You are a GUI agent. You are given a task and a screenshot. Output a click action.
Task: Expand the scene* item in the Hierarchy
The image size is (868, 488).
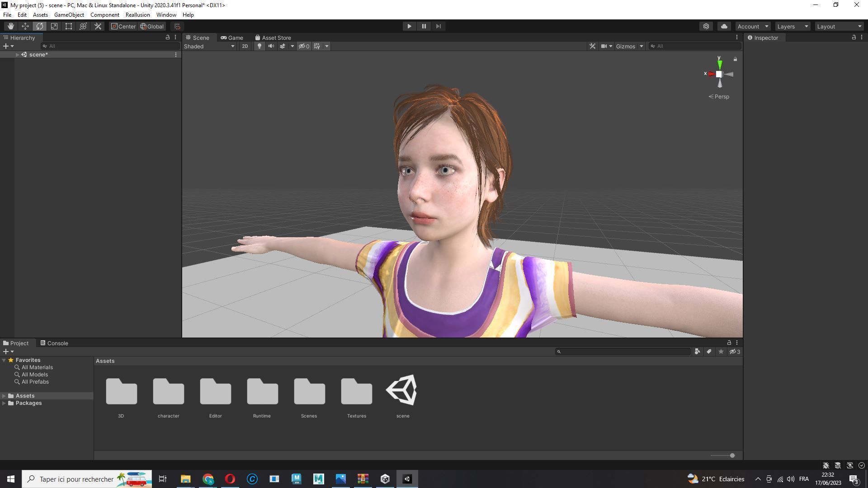pyautogui.click(x=17, y=55)
